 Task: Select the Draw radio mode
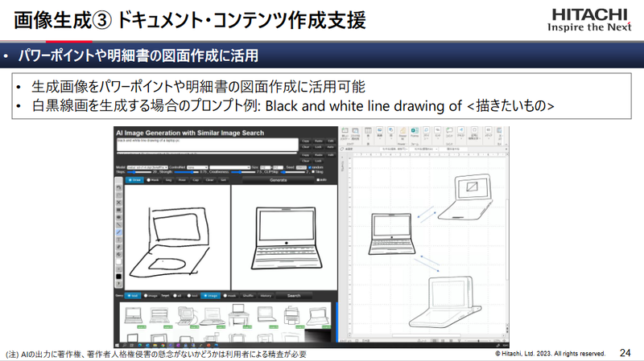pos(134,180)
